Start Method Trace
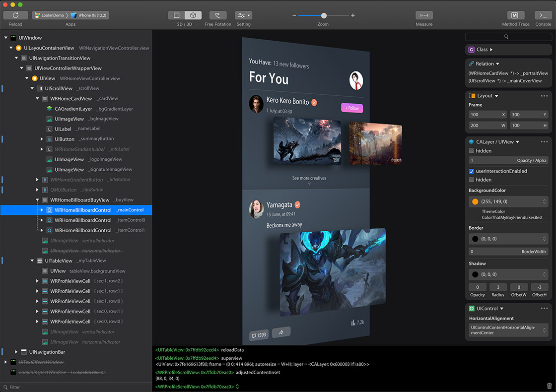Screen dimensions: 556x392 (x=515, y=15)
